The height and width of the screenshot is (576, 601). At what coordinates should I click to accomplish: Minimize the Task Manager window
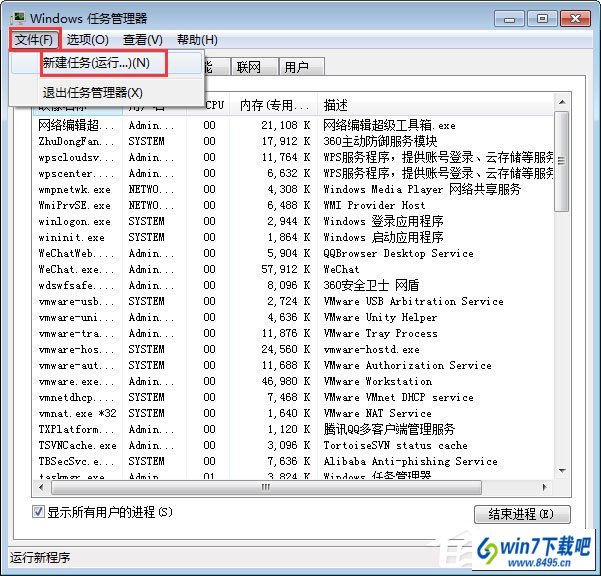tap(509, 18)
